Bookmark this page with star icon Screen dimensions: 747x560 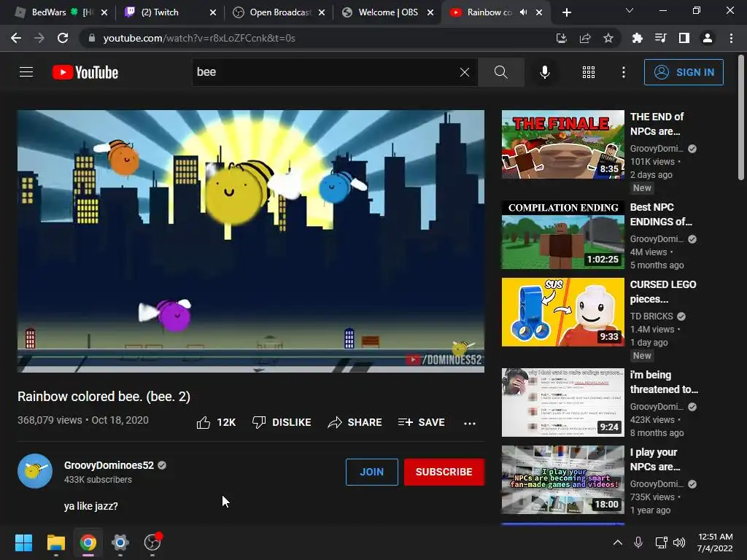point(608,38)
